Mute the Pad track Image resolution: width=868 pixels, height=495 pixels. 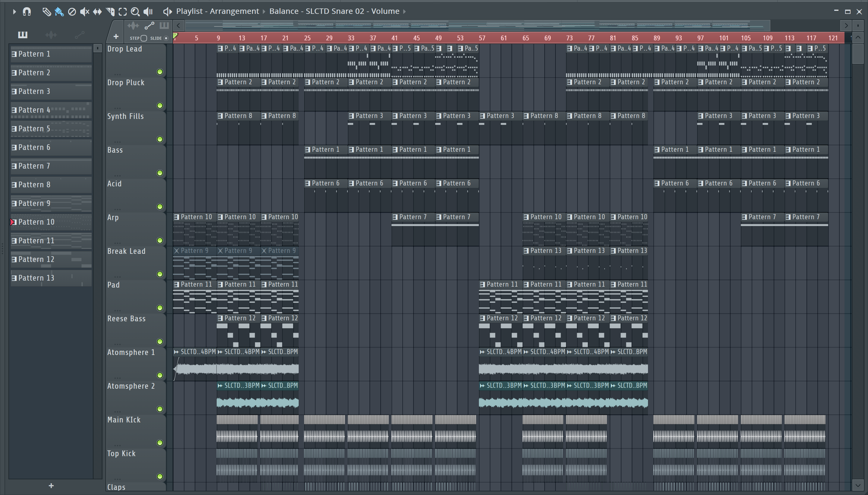pos(159,308)
